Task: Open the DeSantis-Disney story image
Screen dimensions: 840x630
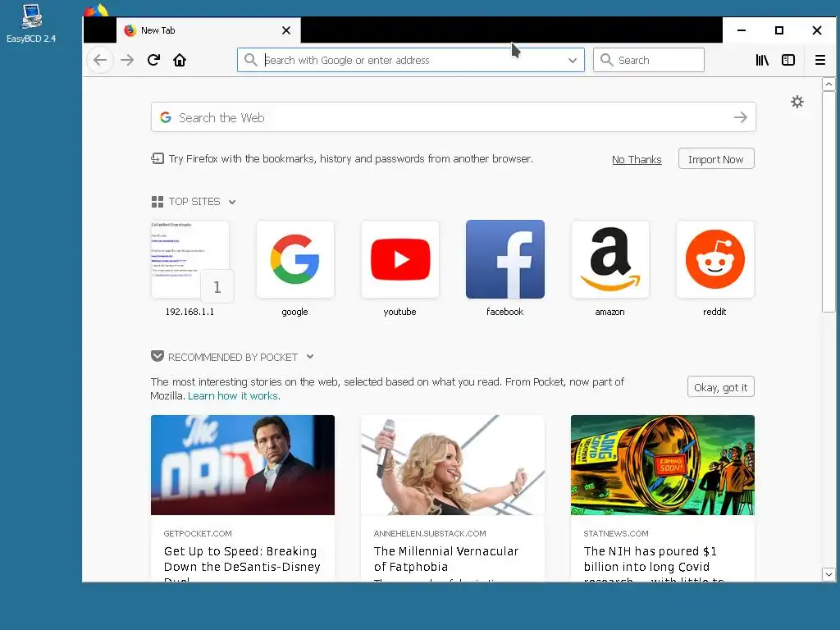Action: (x=243, y=465)
